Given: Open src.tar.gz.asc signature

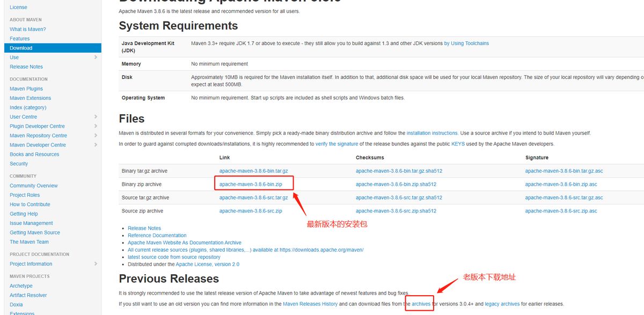Looking at the screenshot, I should pyautogui.click(x=564, y=198).
